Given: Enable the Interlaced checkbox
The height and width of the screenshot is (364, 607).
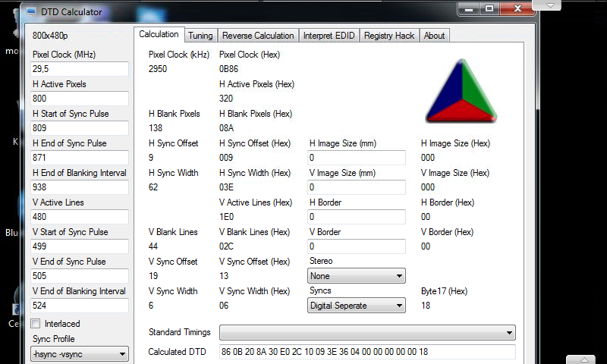Looking at the screenshot, I should tap(36, 324).
